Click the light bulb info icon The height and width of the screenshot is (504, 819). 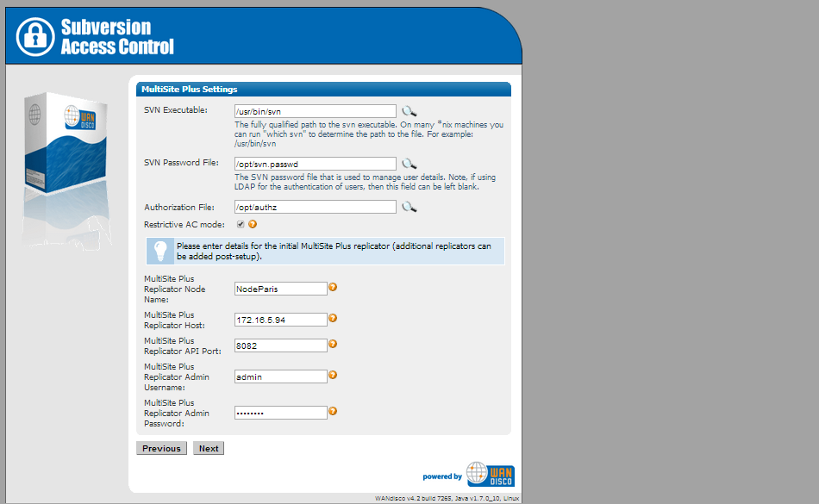pos(160,251)
